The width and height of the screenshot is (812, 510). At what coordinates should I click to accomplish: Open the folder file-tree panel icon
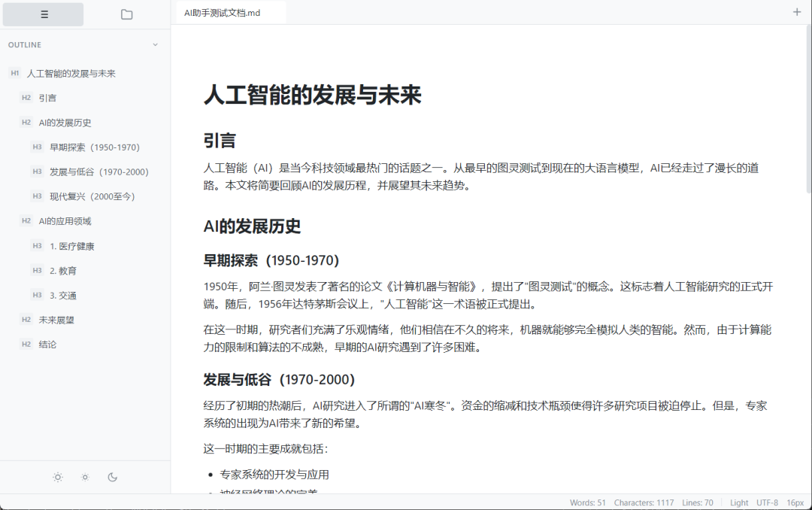coord(127,14)
